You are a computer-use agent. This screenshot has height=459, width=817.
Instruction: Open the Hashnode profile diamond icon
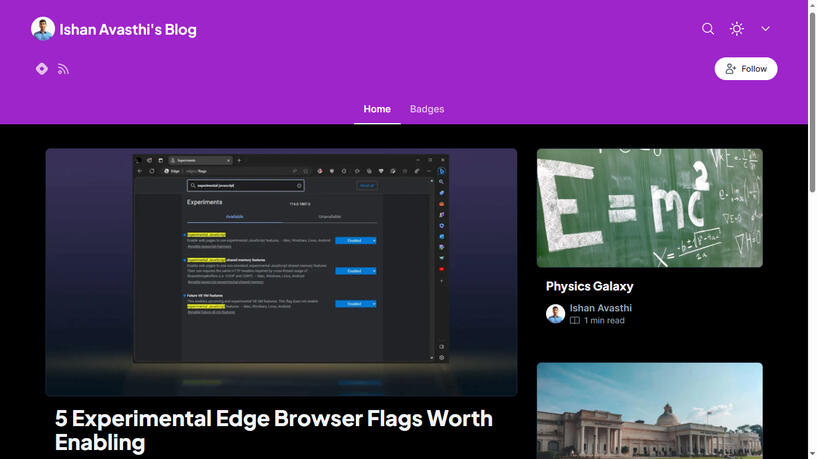(42, 69)
